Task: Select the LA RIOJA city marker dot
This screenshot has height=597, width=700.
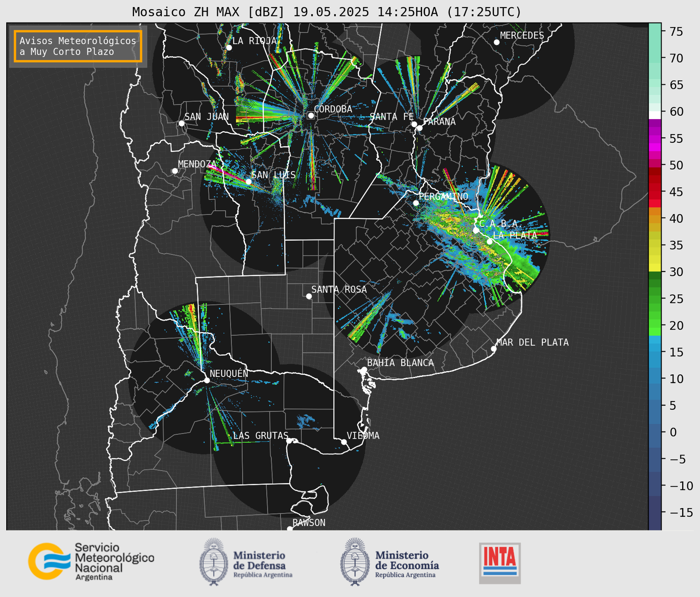Action: [229, 48]
